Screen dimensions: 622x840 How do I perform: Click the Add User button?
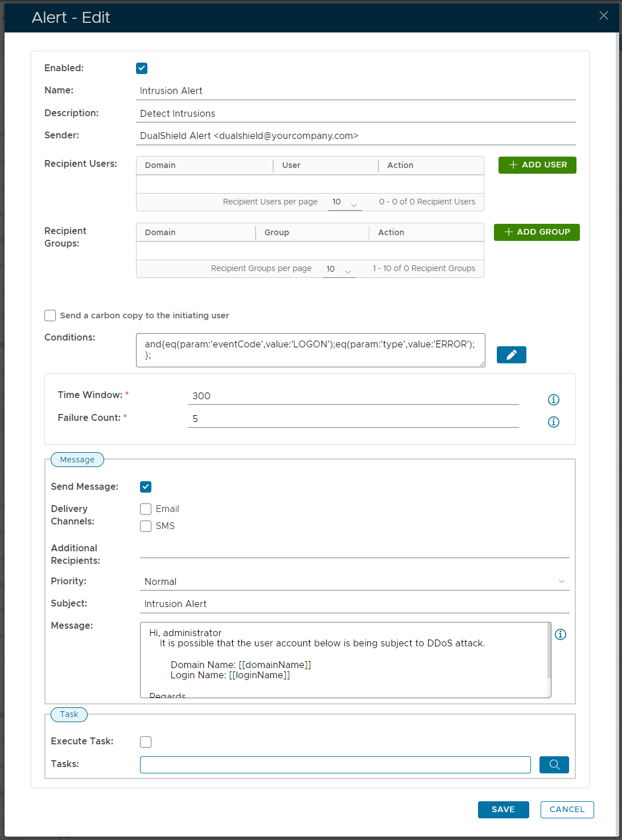coord(537,165)
